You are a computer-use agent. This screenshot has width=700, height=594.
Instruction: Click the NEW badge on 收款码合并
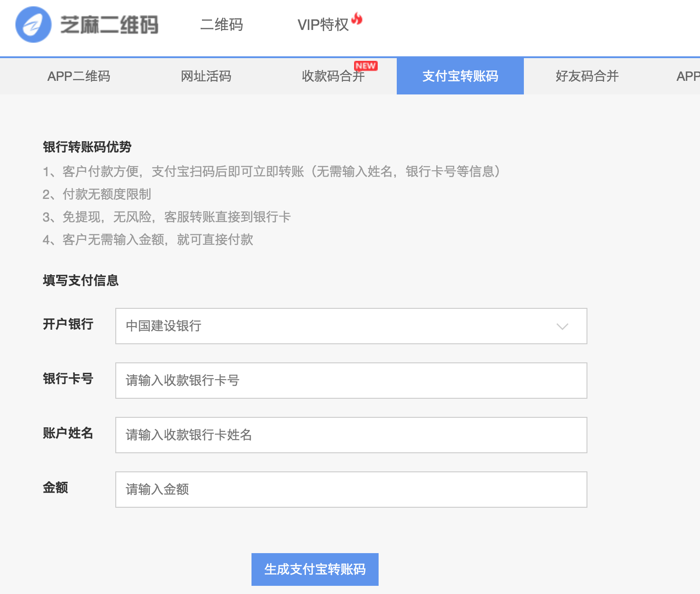[x=365, y=66]
